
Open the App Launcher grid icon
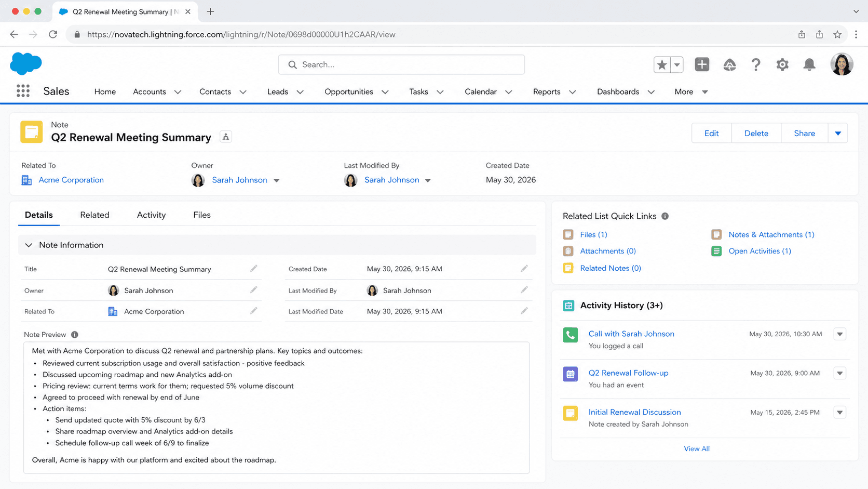coord(23,91)
